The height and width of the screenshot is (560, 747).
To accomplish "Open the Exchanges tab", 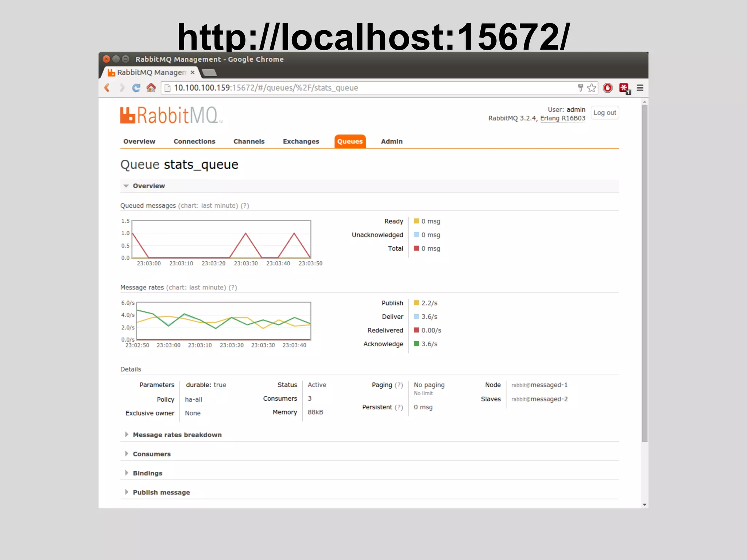I will (x=301, y=141).
